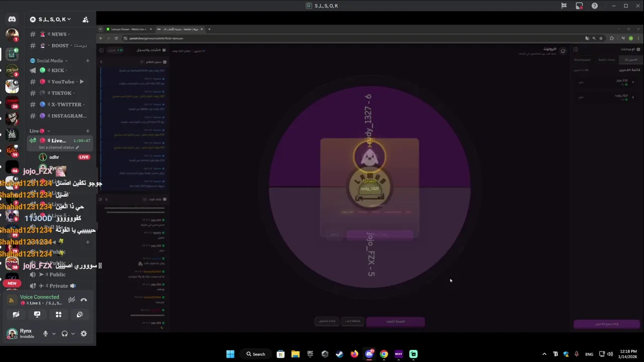Open Epic Games Launcher from taskbar

310,354
